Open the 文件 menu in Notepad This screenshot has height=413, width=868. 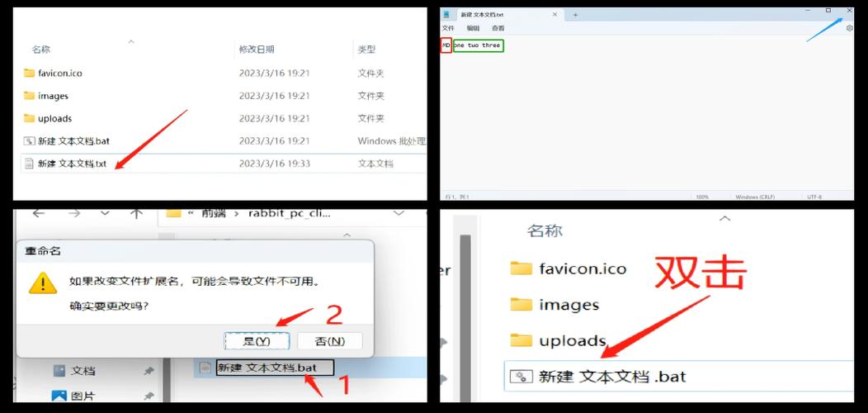coord(448,28)
